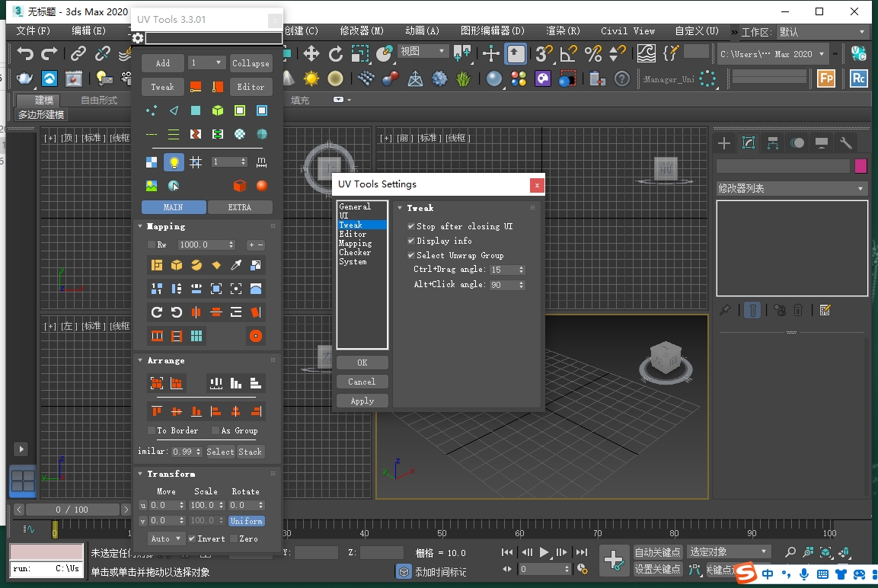
Task: Open the UV Tools settings gear
Action: (x=138, y=38)
